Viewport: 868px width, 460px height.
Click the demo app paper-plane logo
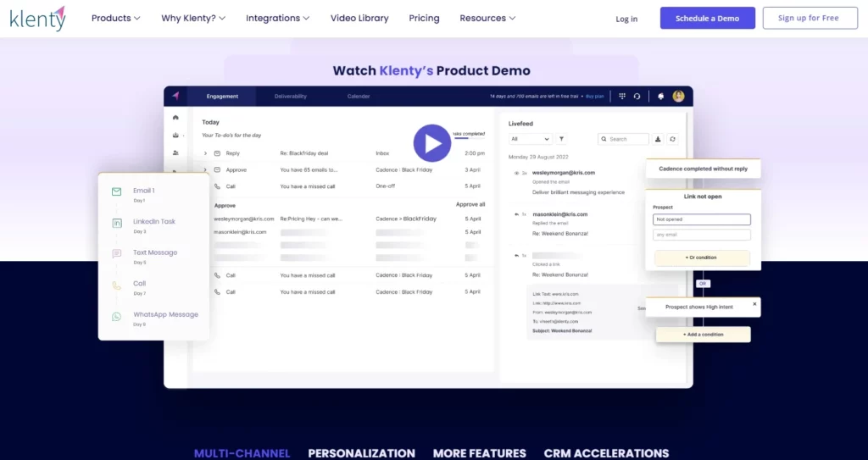175,96
